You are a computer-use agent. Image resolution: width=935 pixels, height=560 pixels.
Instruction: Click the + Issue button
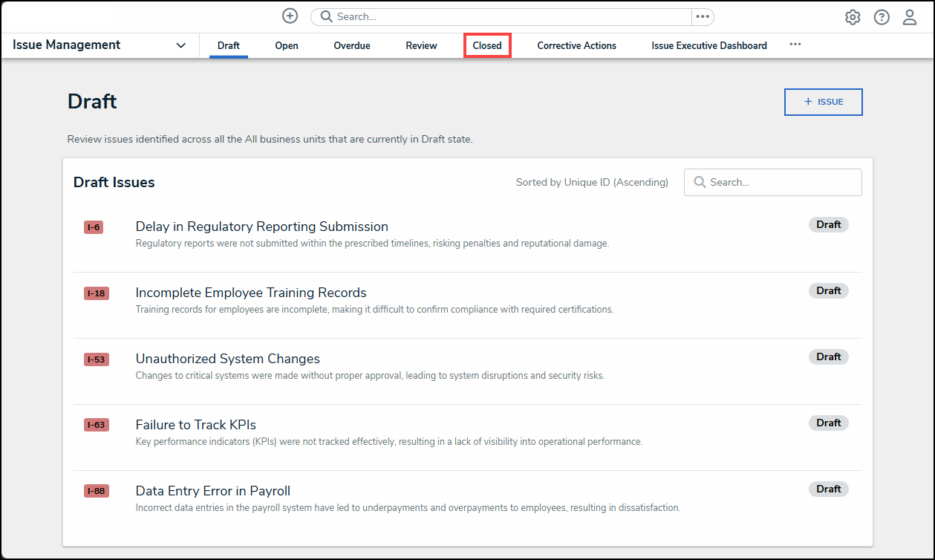coord(823,102)
